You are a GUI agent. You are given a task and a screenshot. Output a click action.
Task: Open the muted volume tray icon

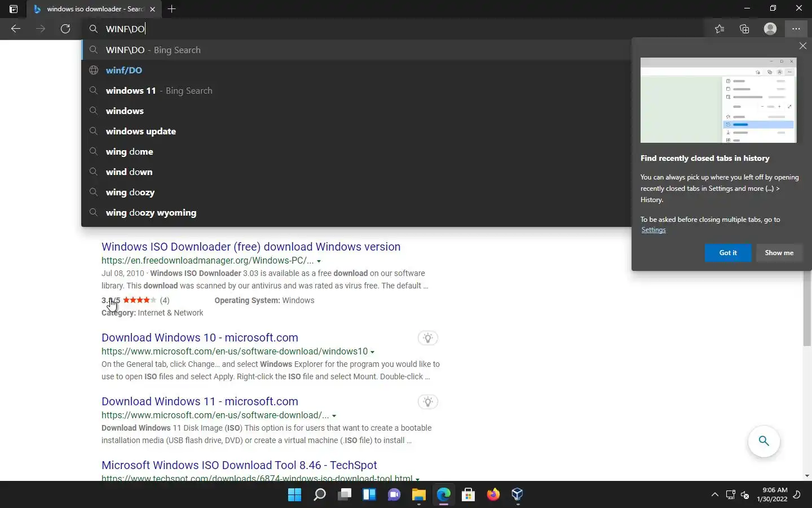[x=745, y=495]
